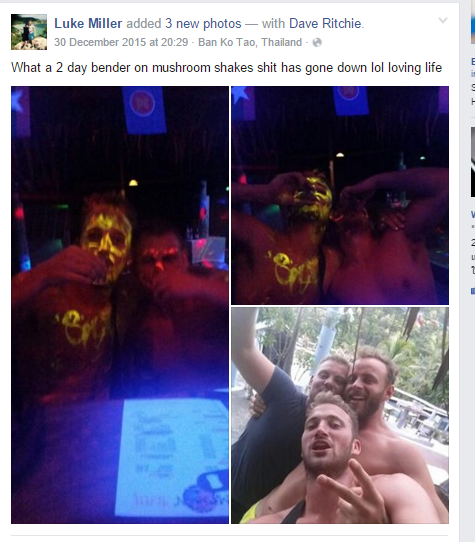Open the black-and-white sidebar thumbnail
This screenshot has width=475, height=542.
click(473, 162)
